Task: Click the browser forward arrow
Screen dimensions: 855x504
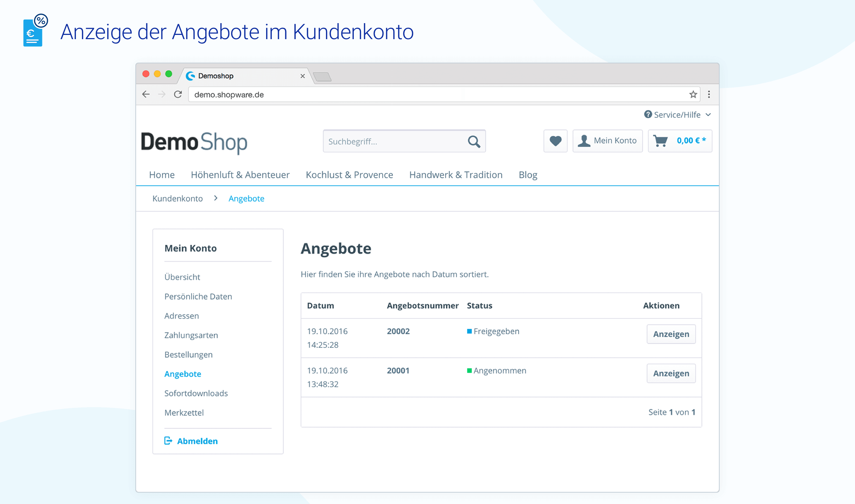Action: (x=162, y=94)
